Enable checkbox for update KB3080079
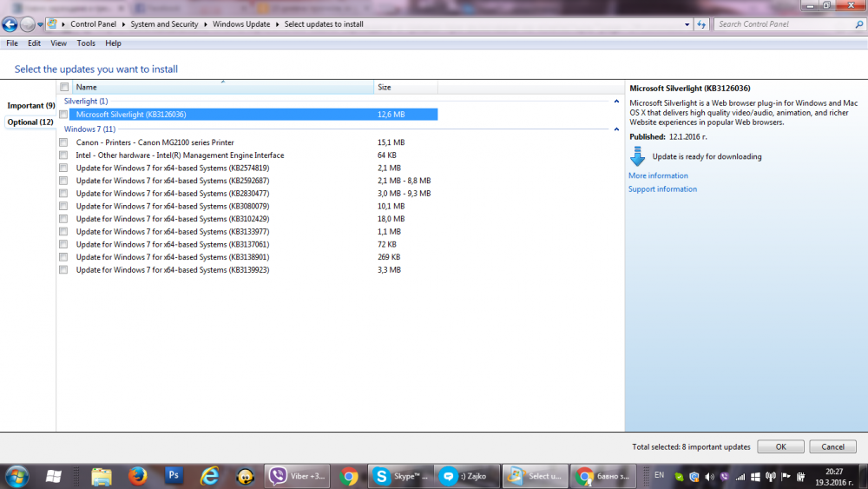 coord(63,206)
